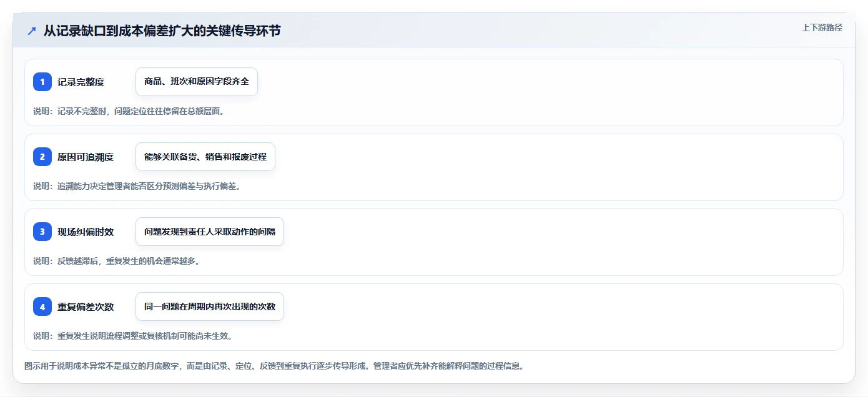Click the 问题发现到责任人采取动作的间隔 chip
The image size is (868, 397).
point(210,232)
